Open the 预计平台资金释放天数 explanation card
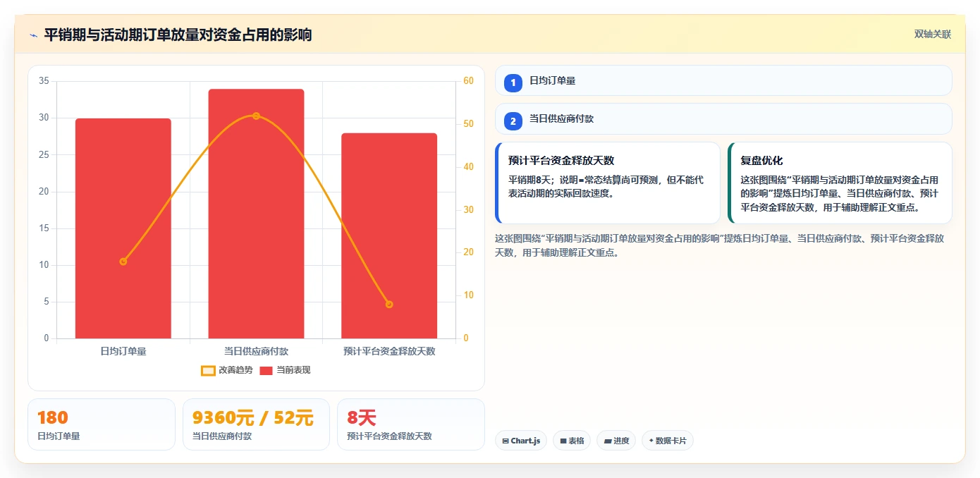 click(x=608, y=183)
